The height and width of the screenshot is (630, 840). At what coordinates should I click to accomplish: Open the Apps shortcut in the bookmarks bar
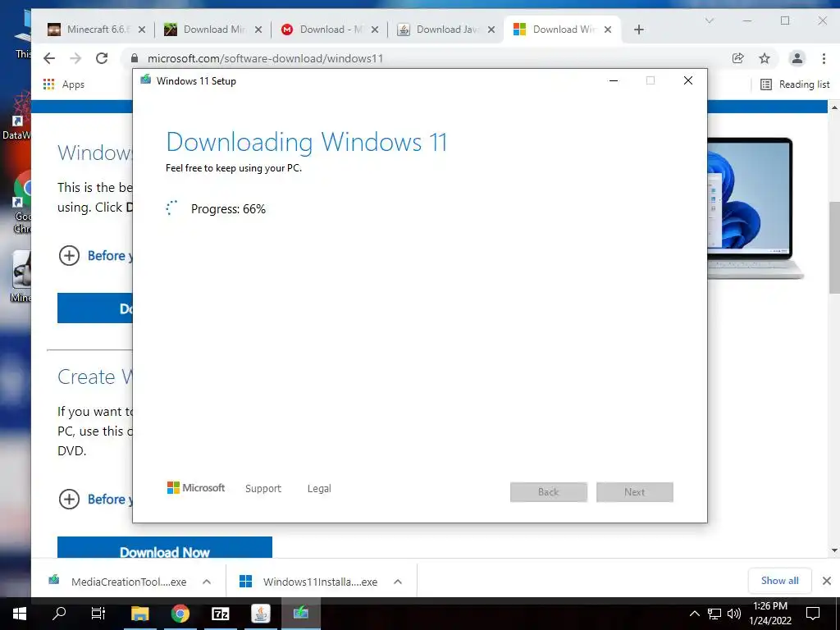pyautogui.click(x=64, y=84)
